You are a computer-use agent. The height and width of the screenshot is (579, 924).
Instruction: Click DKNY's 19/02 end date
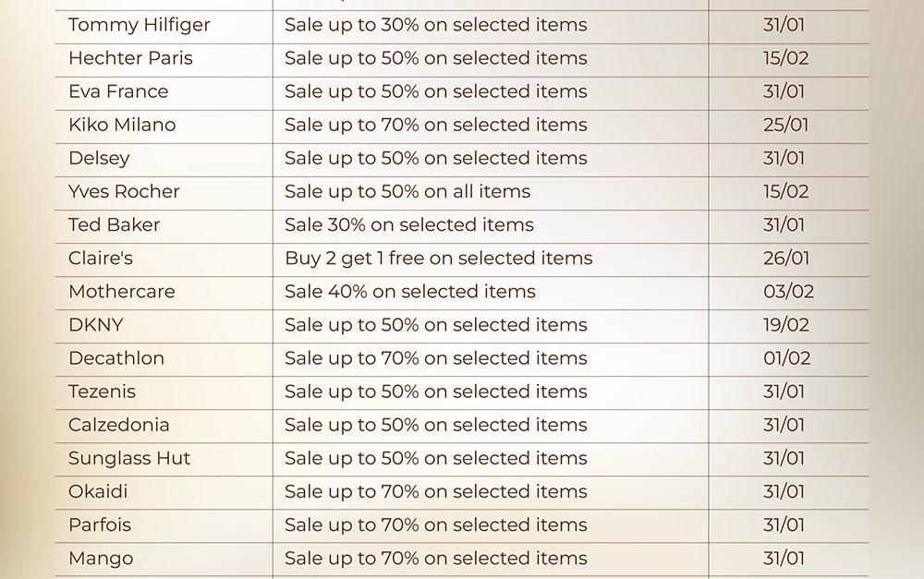coord(785,324)
